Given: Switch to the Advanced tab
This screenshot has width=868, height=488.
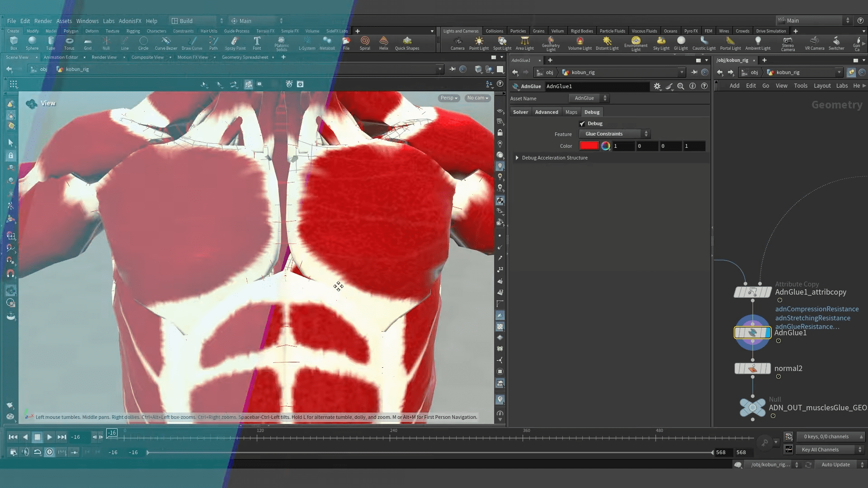Looking at the screenshot, I should [x=546, y=112].
